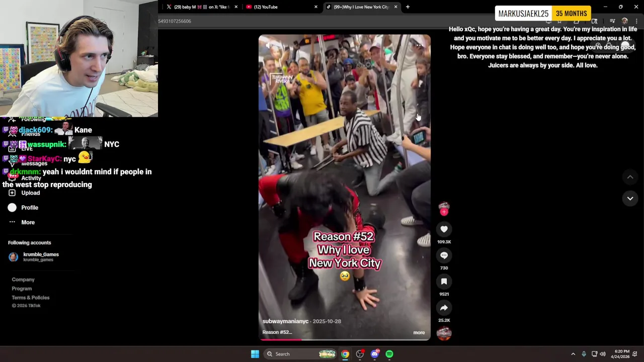This screenshot has width=644, height=362.
Task: Open network settings tray icon
Action: pos(594,354)
